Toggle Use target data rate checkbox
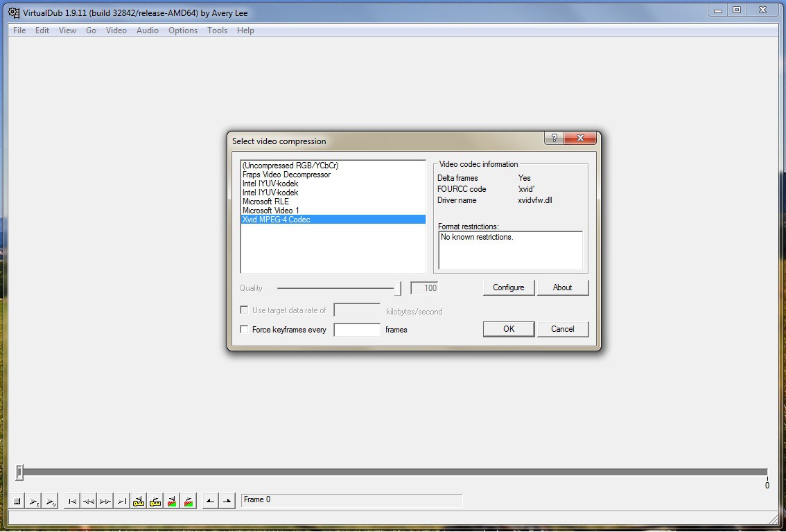 coord(244,310)
